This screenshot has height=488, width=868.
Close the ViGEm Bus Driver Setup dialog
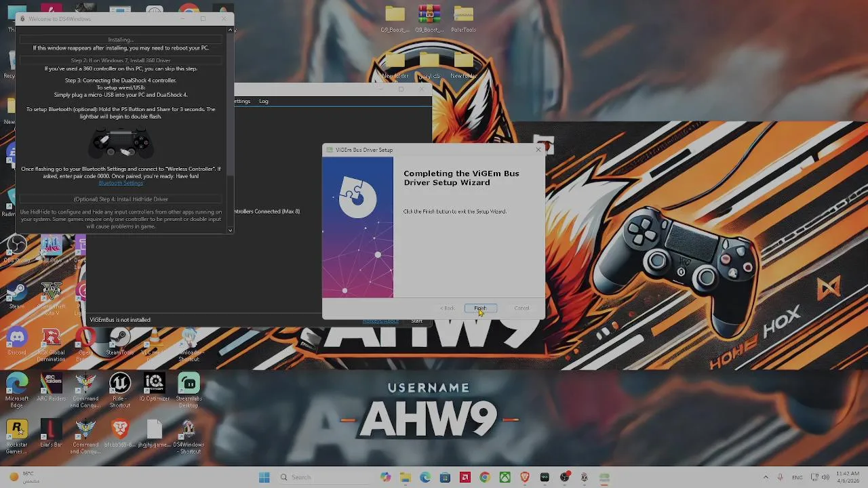pos(538,150)
